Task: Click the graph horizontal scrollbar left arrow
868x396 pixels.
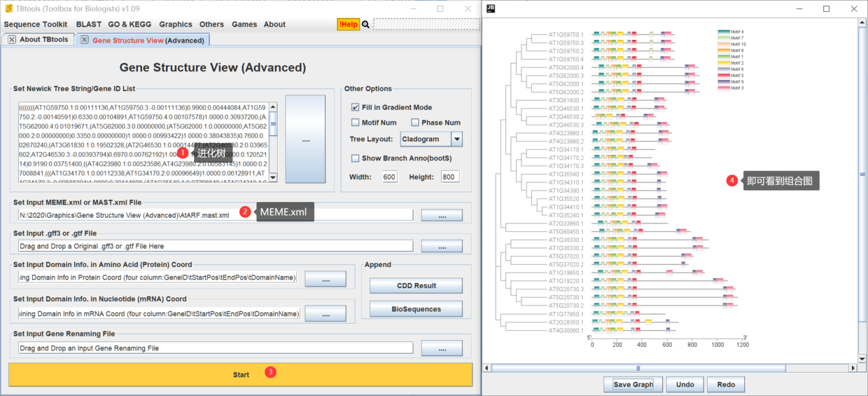Action: (x=487, y=368)
